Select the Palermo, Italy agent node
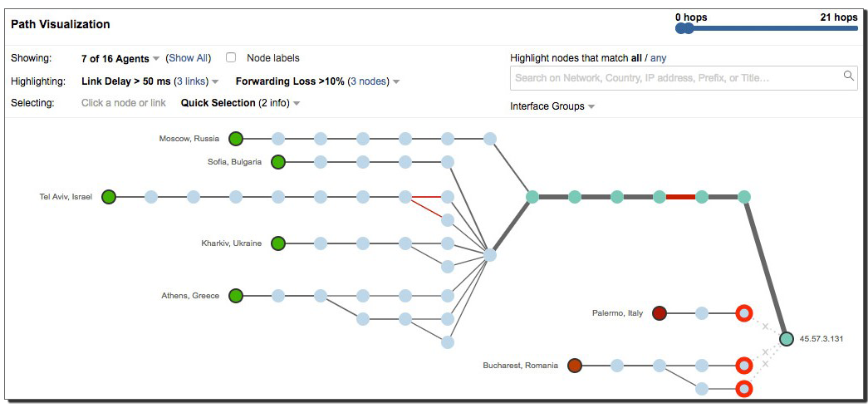 coord(660,313)
